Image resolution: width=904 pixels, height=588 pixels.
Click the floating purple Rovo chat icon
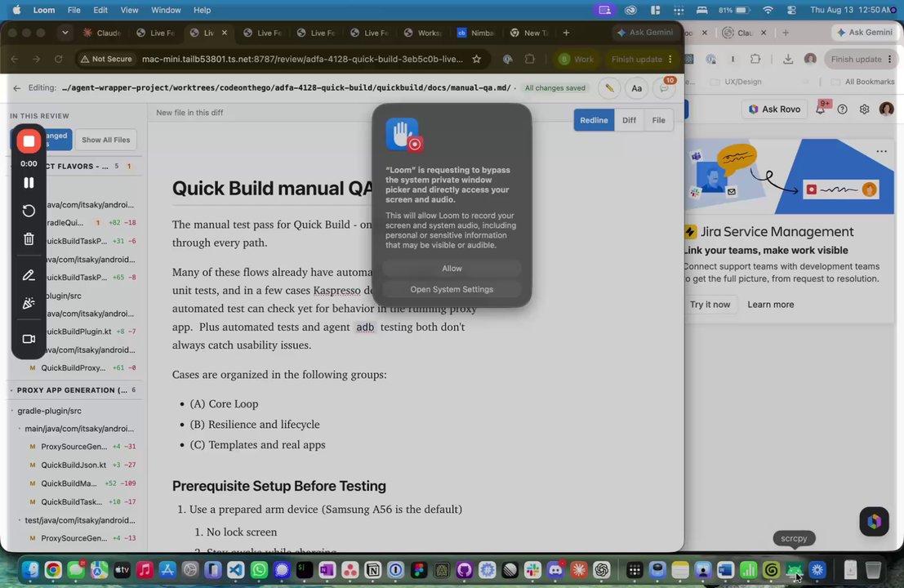tap(874, 521)
